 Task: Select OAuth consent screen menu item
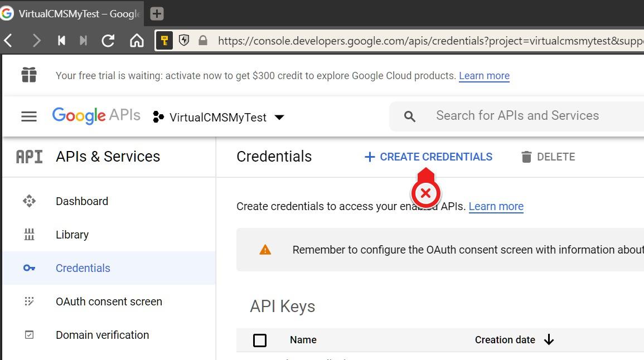tap(109, 301)
